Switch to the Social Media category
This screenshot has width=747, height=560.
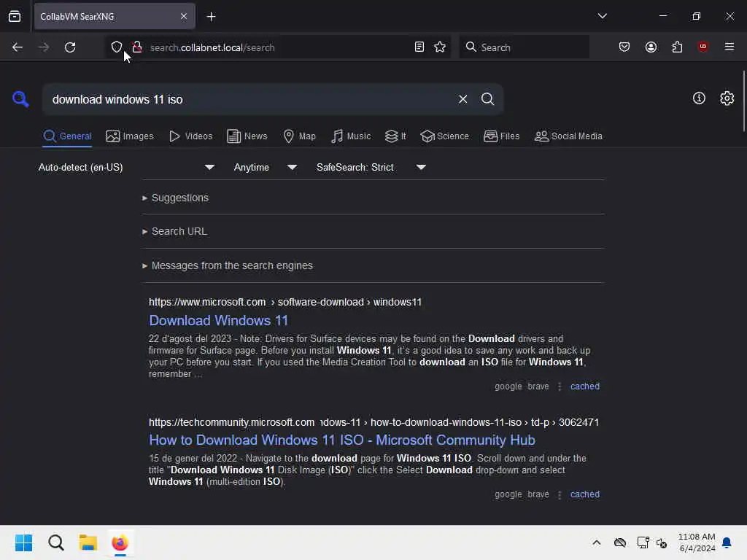click(x=568, y=136)
